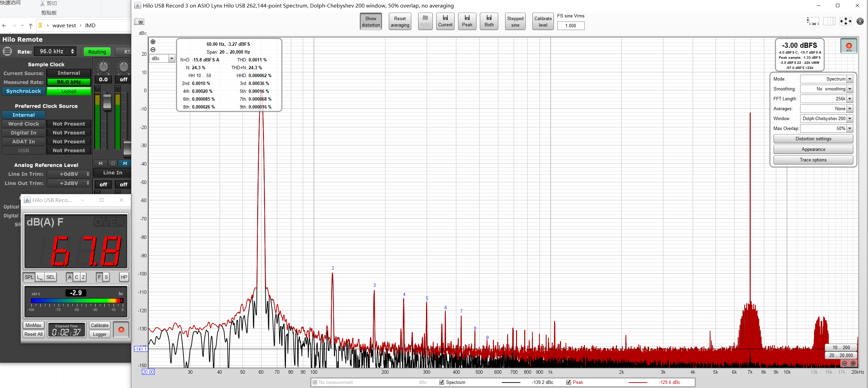Click the Cut scissors icon in Explorer
Viewport: 868px width, 388px height.
42,3
